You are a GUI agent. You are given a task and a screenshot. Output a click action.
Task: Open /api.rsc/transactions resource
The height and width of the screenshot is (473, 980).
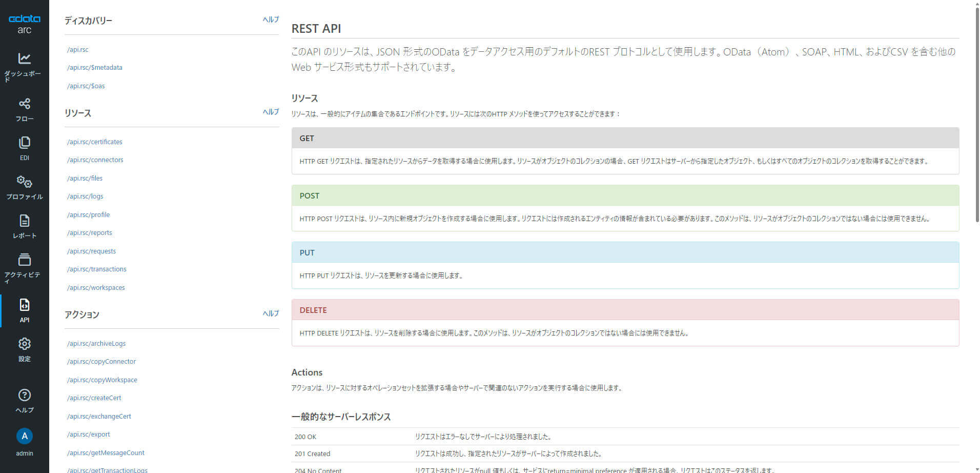pyautogui.click(x=96, y=269)
